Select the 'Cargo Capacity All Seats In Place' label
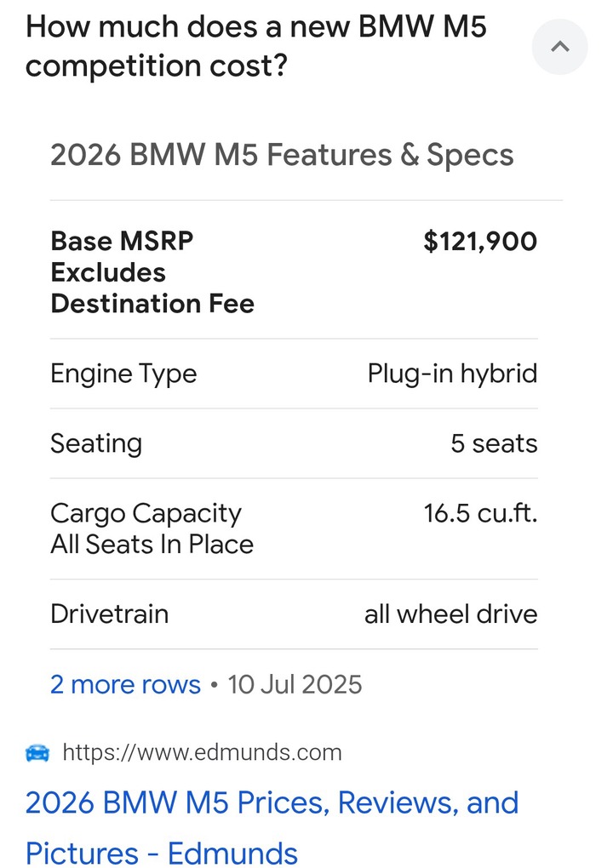 click(152, 528)
